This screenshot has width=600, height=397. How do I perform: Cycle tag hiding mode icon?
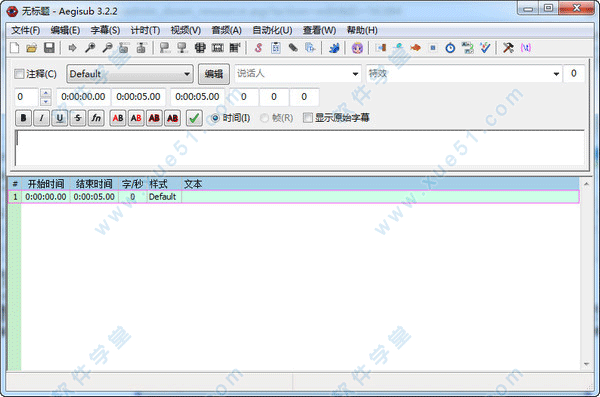tap(526, 48)
